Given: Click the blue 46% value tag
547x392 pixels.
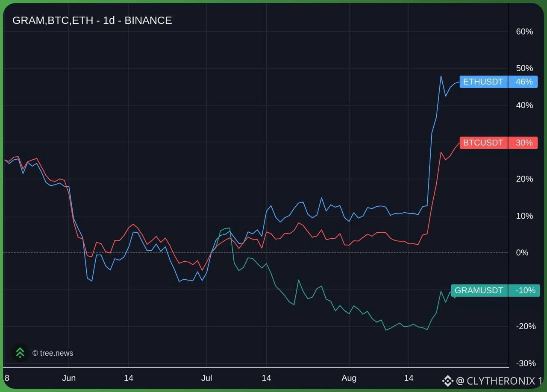Looking at the screenshot, I should [x=524, y=82].
